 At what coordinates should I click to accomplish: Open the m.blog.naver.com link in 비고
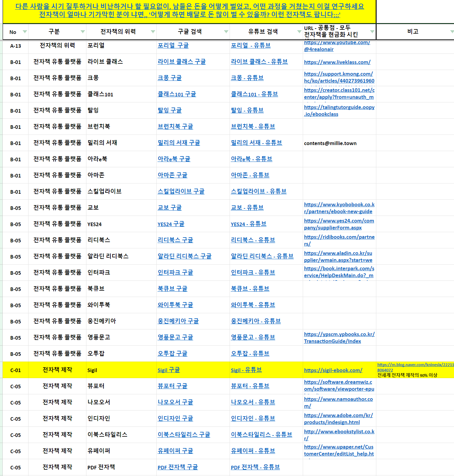point(416,367)
